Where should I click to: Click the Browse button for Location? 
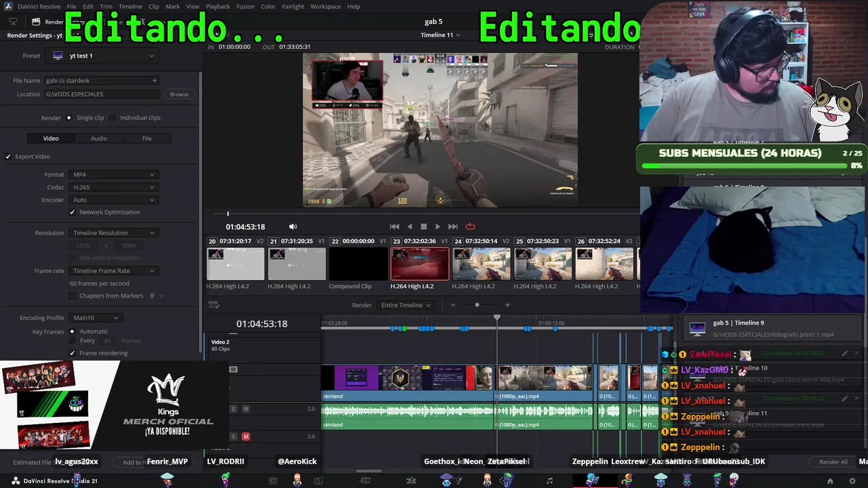point(179,94)
